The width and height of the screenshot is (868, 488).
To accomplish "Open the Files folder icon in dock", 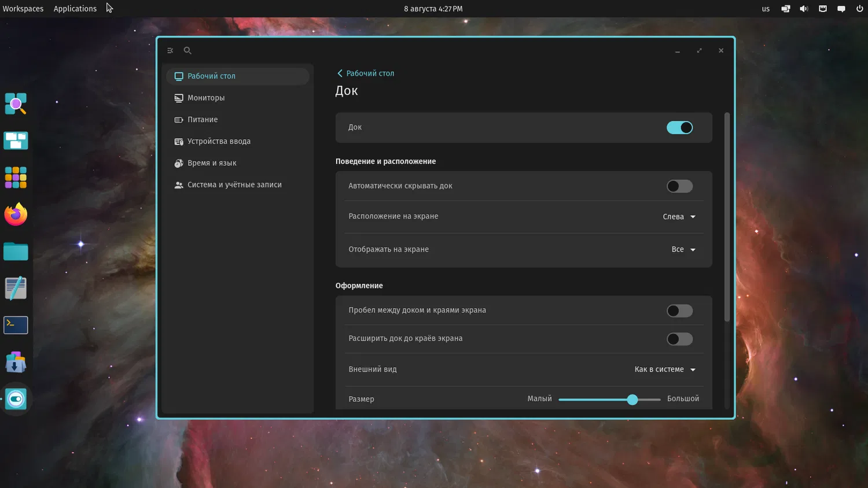I will (x=16, y=252).
